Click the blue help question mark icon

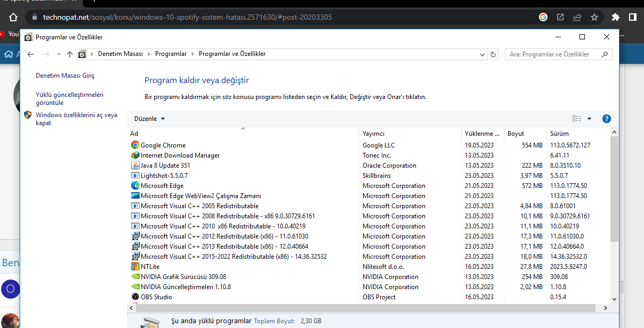click(606, 119)
